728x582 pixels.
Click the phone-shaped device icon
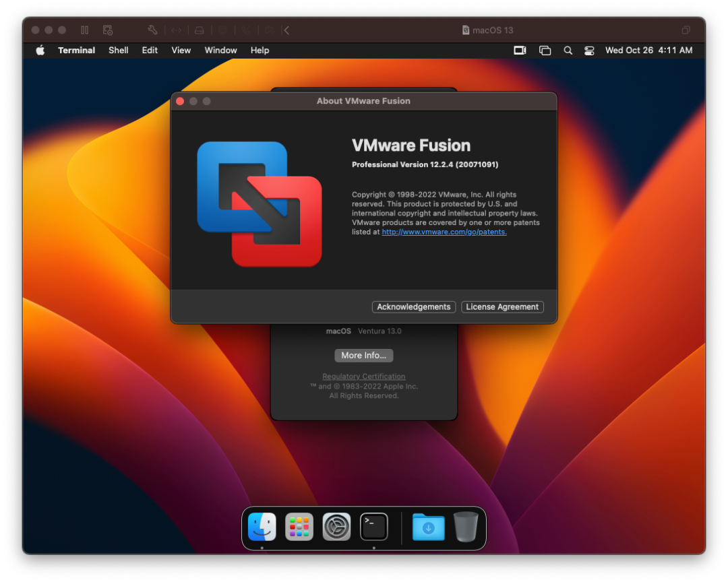pyautogui.click(x=246, y=30)
